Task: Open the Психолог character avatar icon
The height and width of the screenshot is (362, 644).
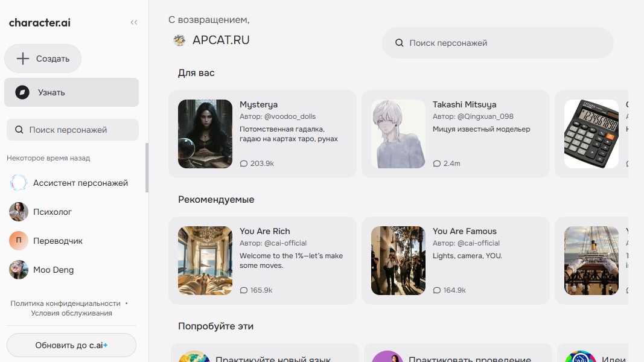Action: (x=18, y=212)
